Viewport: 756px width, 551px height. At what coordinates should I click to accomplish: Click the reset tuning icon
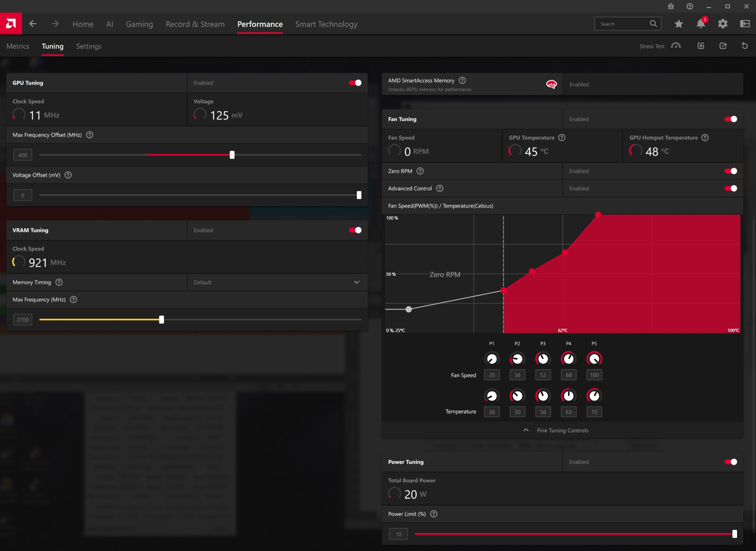[x=745, y=46]
